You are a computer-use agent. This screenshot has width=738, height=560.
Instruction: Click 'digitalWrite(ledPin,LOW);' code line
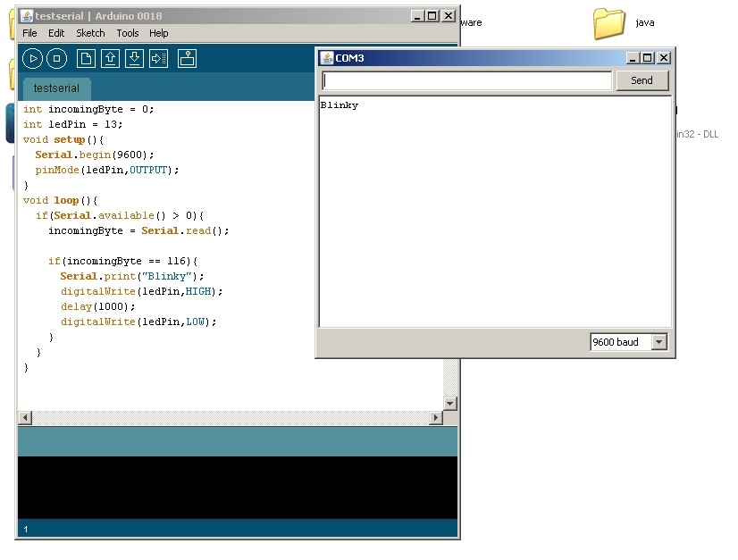(138, 322)
